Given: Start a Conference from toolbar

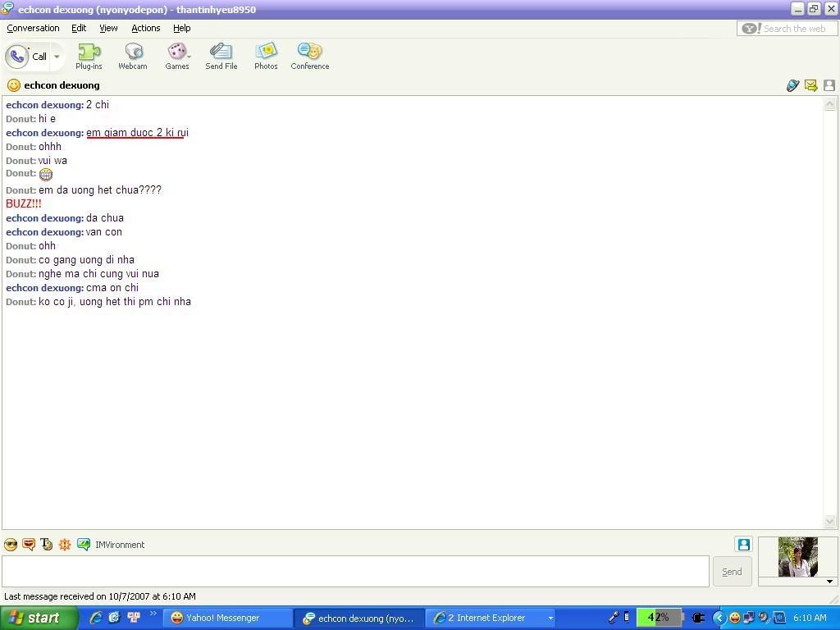Looking at the screenshot, I should [309, 56].
